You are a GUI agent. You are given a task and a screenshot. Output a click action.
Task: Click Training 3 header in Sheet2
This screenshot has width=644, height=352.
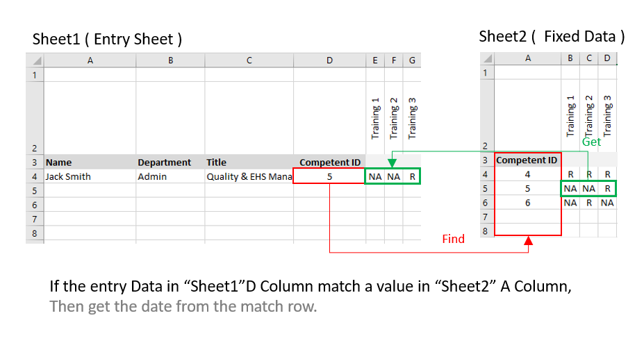pos(608,115)
